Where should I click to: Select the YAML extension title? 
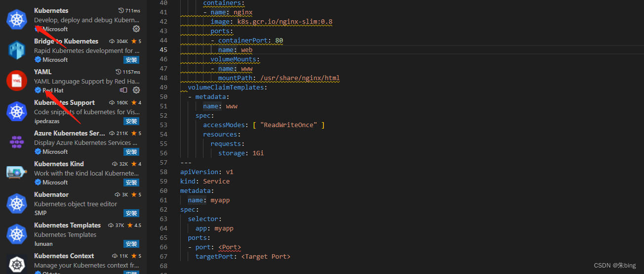pos(43,72)
